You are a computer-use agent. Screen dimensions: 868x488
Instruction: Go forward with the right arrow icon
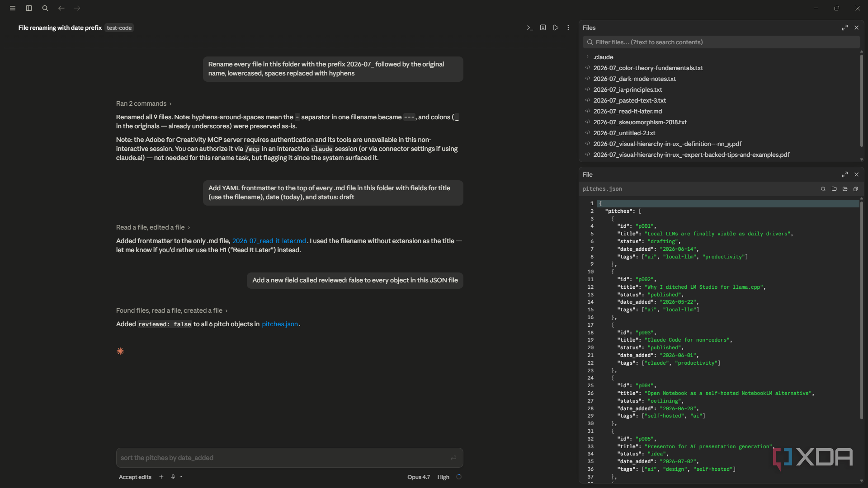[77, 8]
